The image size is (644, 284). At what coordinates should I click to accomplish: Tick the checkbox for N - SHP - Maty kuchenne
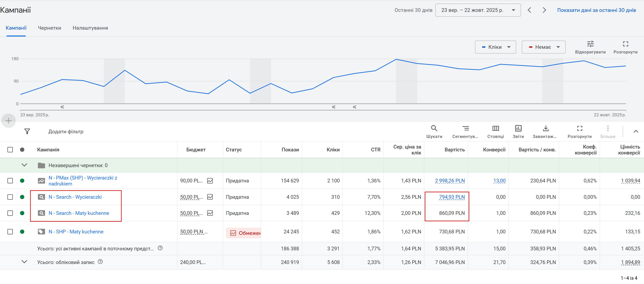point(10,232)
